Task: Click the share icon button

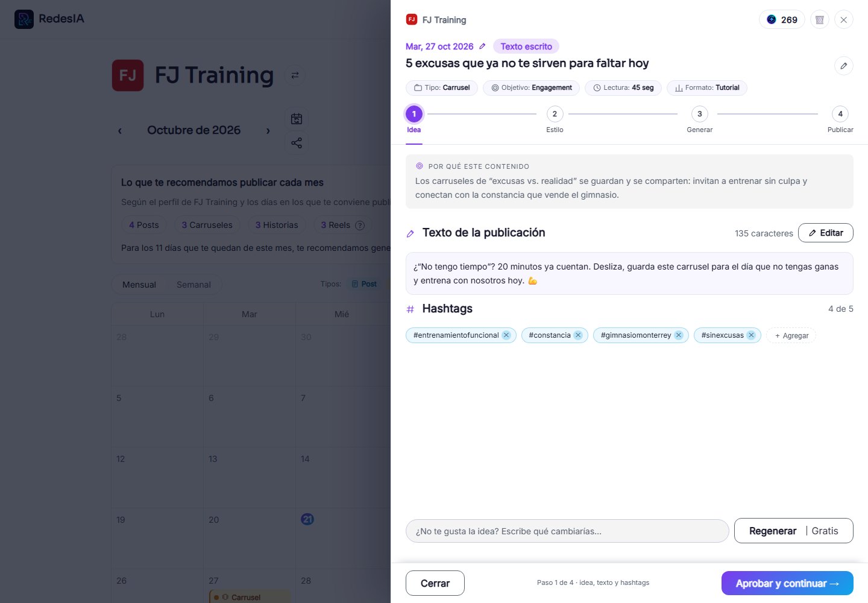Action: click(x=297, y=143)
